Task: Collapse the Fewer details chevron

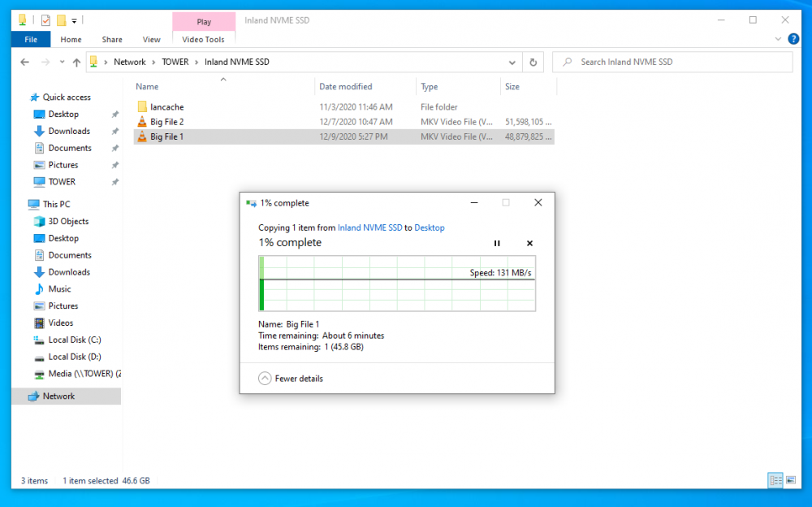Action: pos(265,379)
